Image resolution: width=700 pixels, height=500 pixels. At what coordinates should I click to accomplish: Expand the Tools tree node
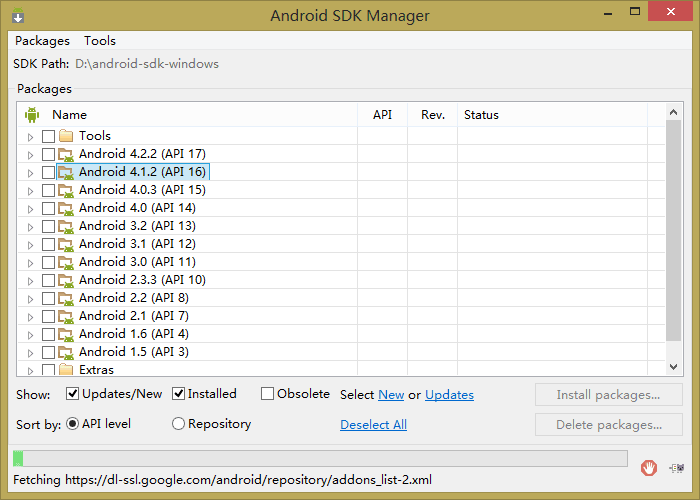(30, 137)
